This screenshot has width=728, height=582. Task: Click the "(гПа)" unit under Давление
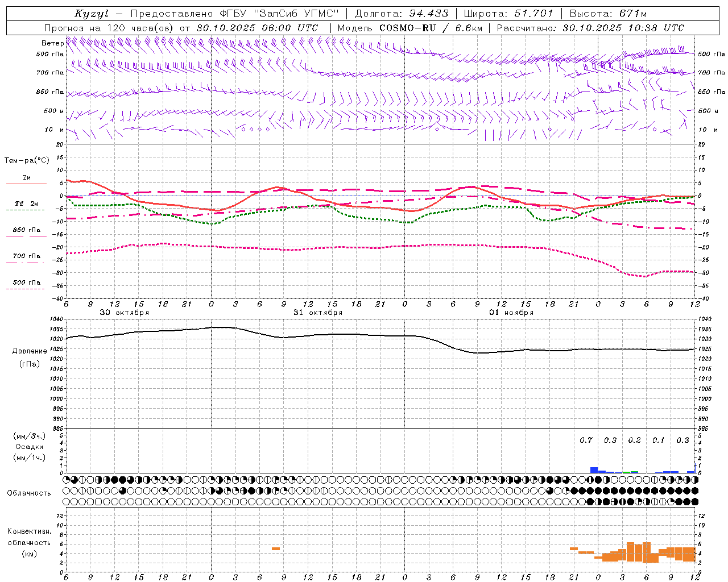(x=30, y=364)
